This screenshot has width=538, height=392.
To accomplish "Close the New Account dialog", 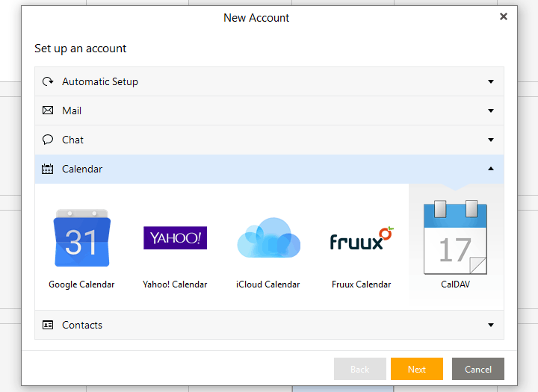I will pyautogui.click(x=504, y=16).
